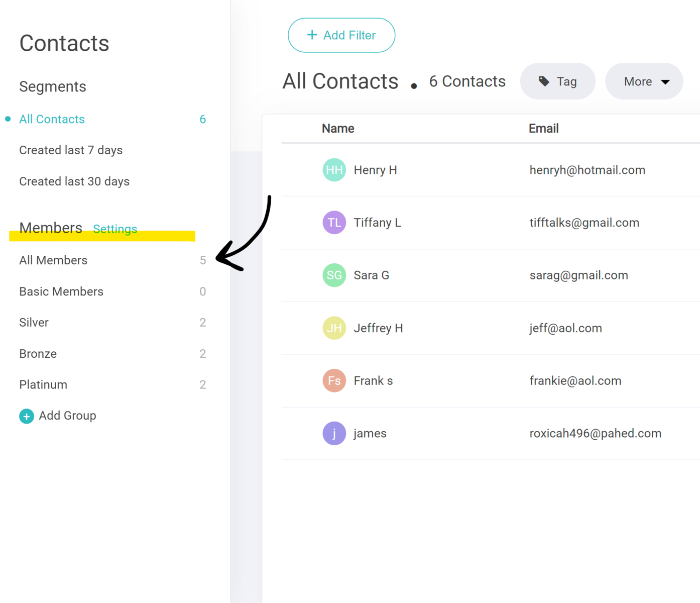Viewport: 700px width, 603px height.
Task: Select the Members section header
Action: tap(50, 228)
